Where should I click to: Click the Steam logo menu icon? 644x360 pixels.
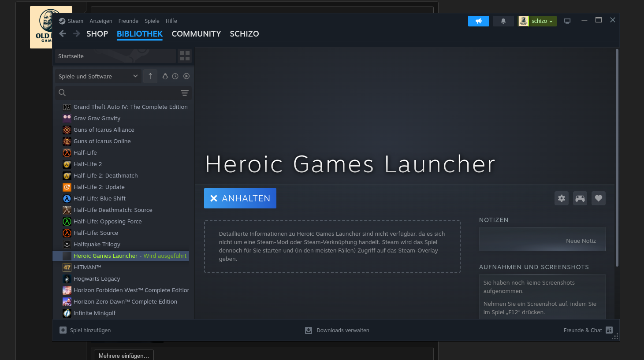pyautogui.click(x=62, y=21)
